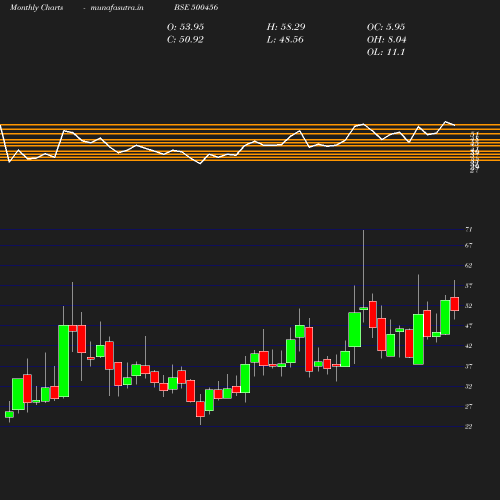Click the last red candle on the right

(x=455, y=304)
